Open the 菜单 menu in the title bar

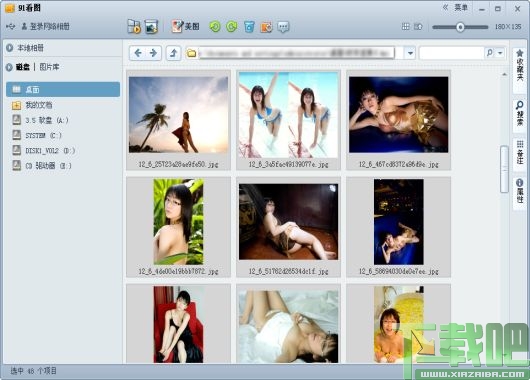[461, 8]
